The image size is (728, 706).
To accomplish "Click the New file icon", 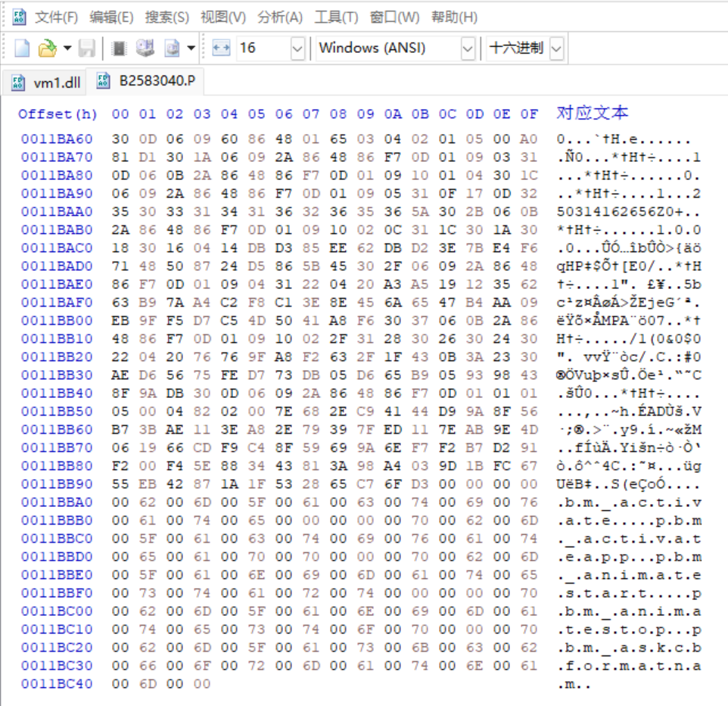I will (x=22, y=48).
